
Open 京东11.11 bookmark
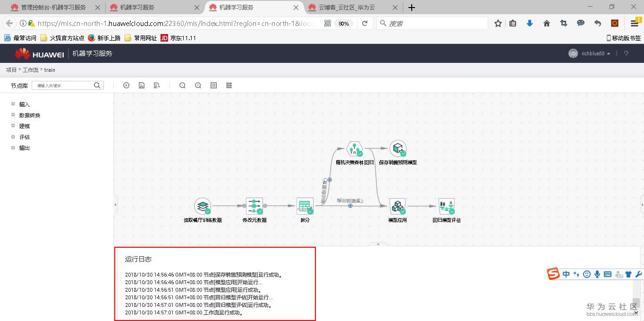click(x=178, y=38)
